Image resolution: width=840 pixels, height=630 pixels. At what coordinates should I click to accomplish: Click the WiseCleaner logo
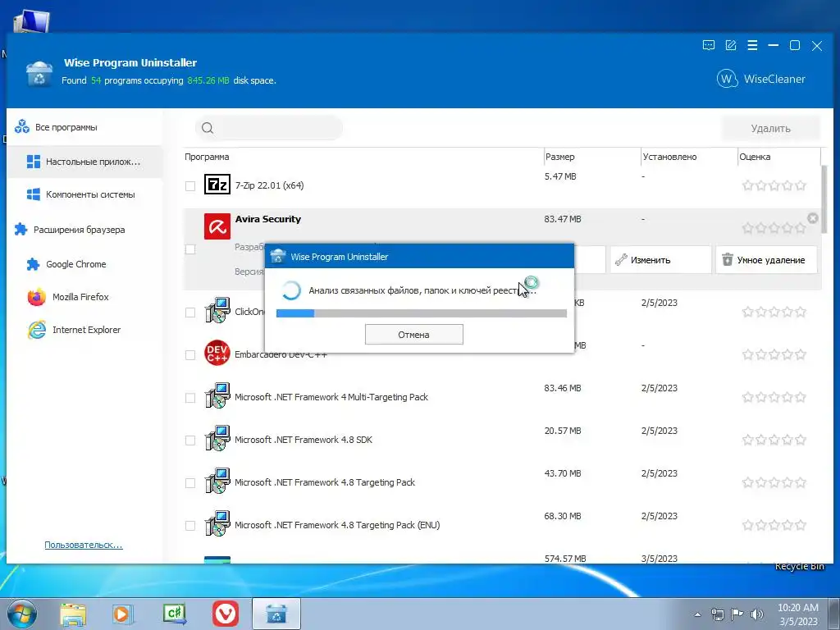click(760, 79)
